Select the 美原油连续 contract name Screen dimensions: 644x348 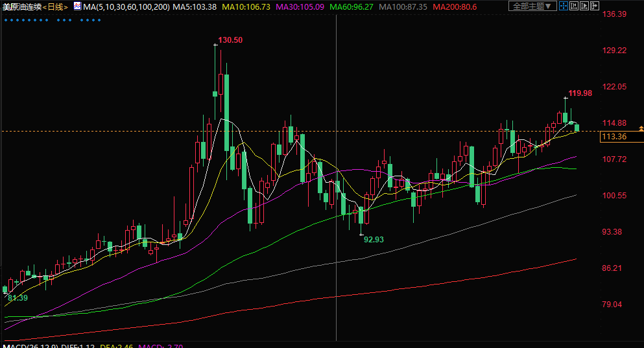click(x=21, y=6)
